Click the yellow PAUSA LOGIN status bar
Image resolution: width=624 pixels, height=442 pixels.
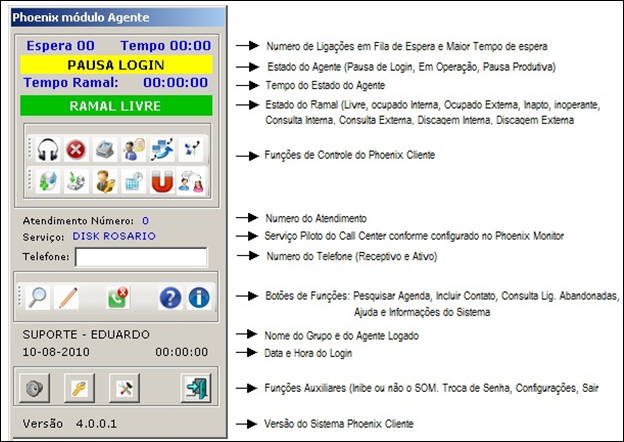click(x=116, y=65)
